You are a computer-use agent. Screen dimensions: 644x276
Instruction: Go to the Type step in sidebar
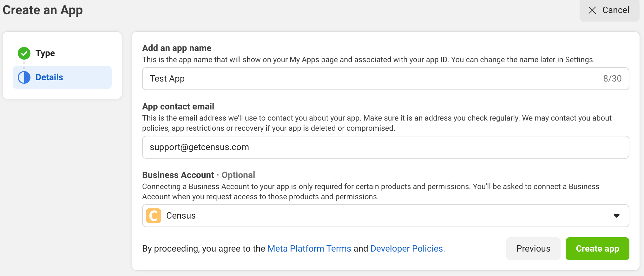[45, 53]
